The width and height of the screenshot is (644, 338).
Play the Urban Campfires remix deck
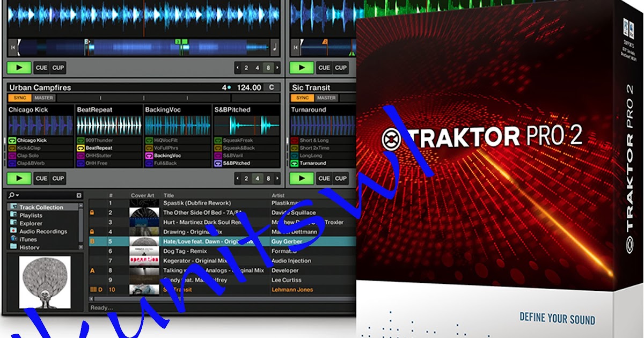19,179
